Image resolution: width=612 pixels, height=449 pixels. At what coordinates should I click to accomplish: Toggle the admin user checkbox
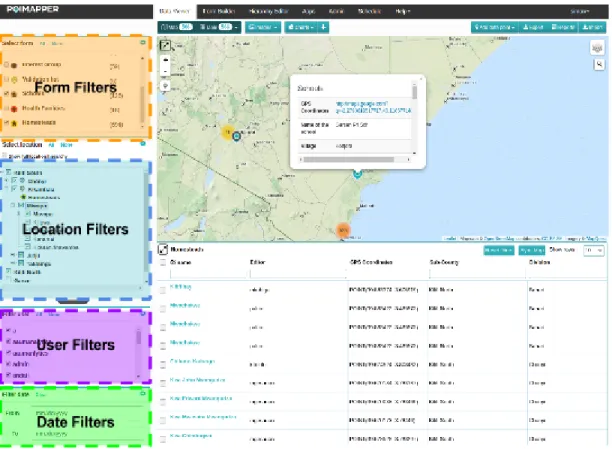[8, 363]
